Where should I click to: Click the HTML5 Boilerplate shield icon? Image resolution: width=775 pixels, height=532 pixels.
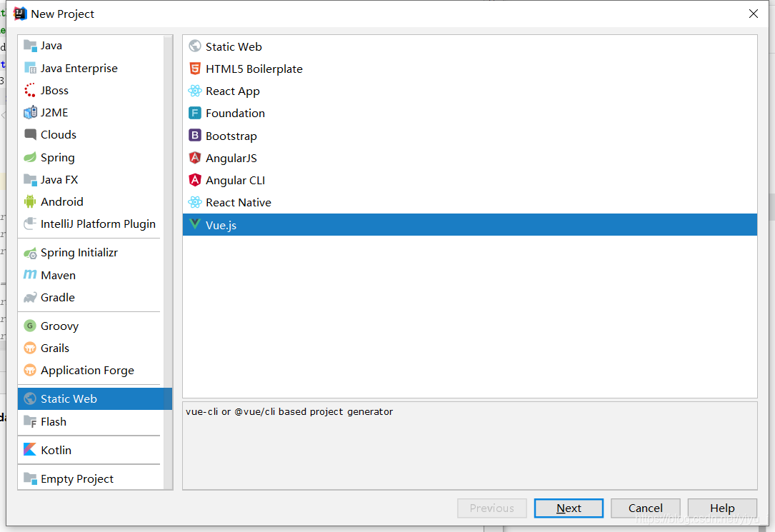pyautogui.click(x=195, y=69)
